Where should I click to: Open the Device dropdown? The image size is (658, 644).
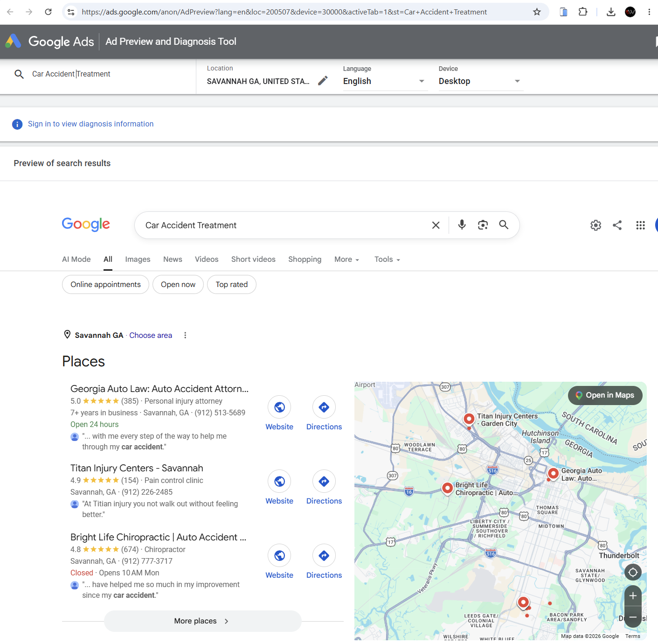[480, 81]
